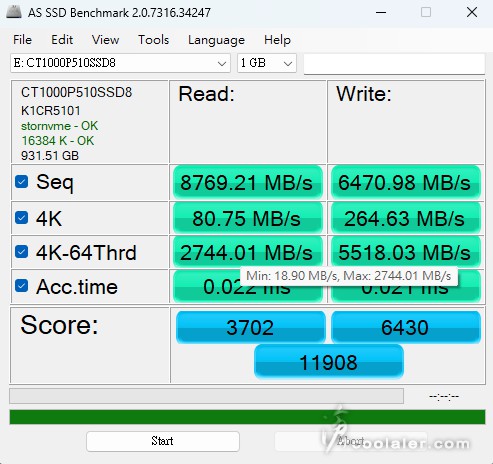Expand the 1 GB test size dropdown
493x464 pixels.
(267, 63)
